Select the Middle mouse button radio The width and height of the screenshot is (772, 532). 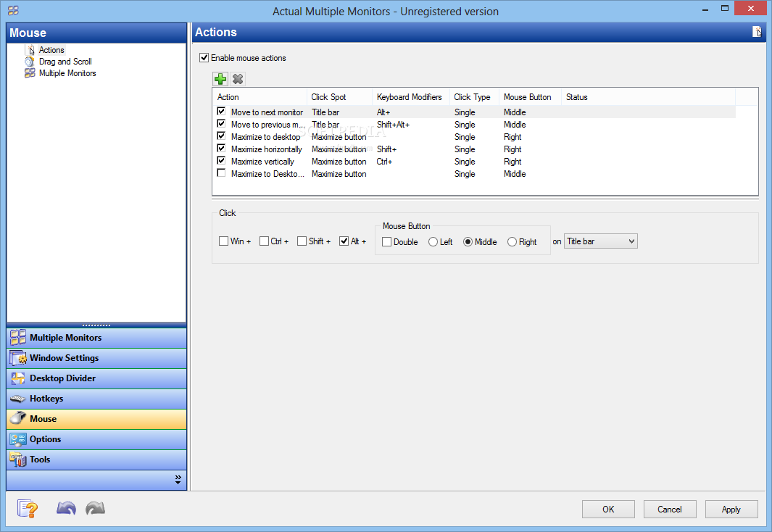tap(468, 241)
